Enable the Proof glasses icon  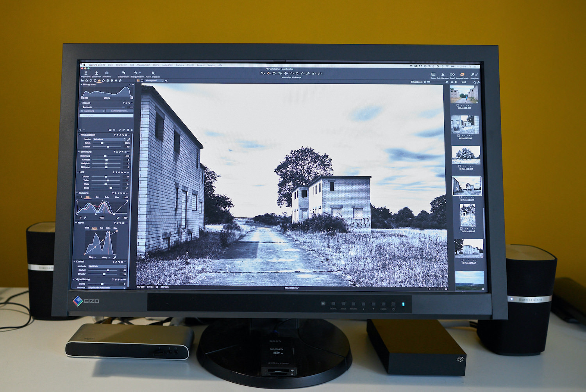(x=452, y=74)
